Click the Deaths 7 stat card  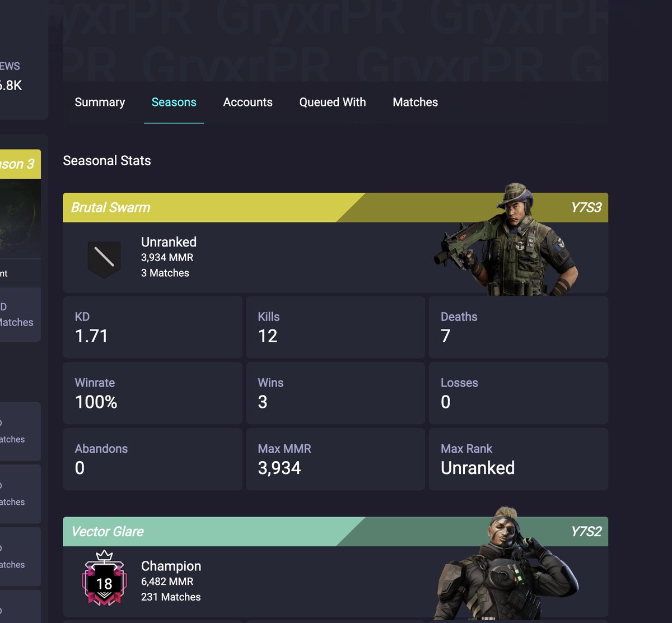pyautogui.click(x=519, y=327)
